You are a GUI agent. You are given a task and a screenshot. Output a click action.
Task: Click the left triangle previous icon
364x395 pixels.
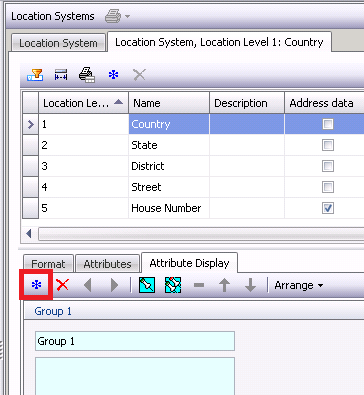88,285
